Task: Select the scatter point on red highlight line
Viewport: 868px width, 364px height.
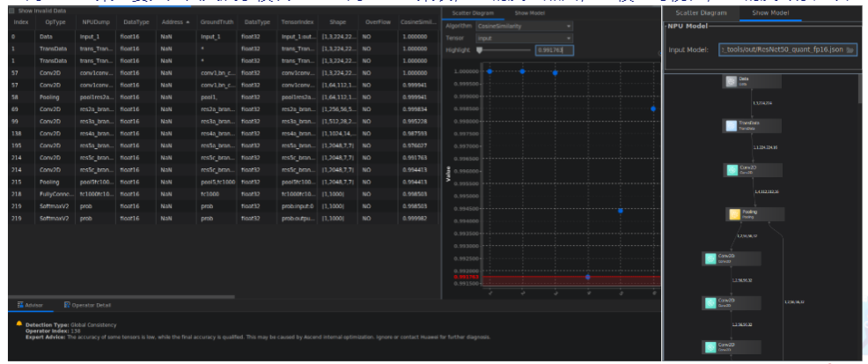Action: pyautogui.click(x=588, y=277)
